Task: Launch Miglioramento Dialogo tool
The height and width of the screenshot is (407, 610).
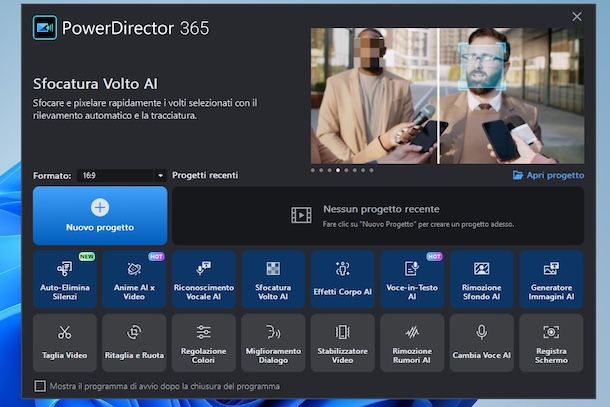Action: coord(273,343)
